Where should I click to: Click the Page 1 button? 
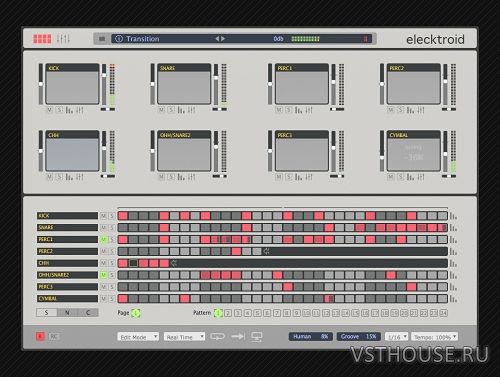pyautogui.click(x=136, y=313)
